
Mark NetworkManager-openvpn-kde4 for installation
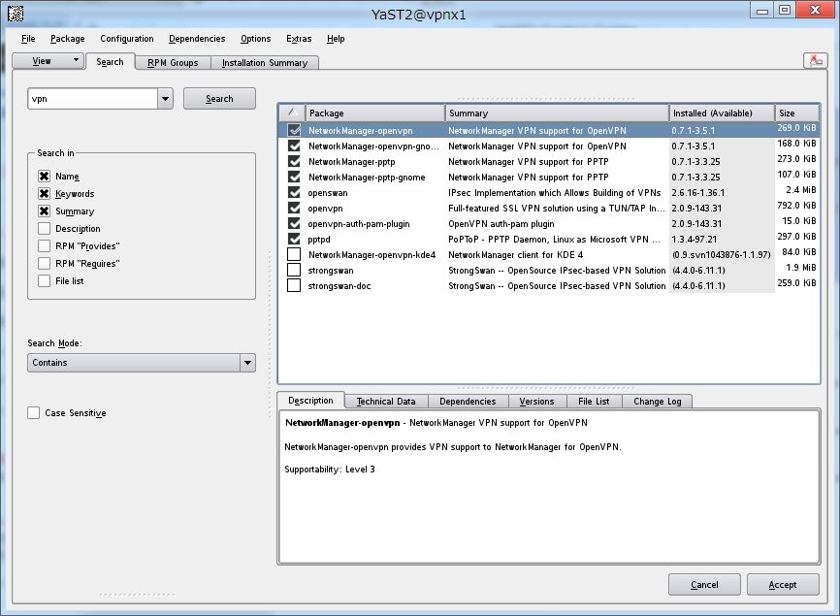pyautogui.click(x=294, y=254)
